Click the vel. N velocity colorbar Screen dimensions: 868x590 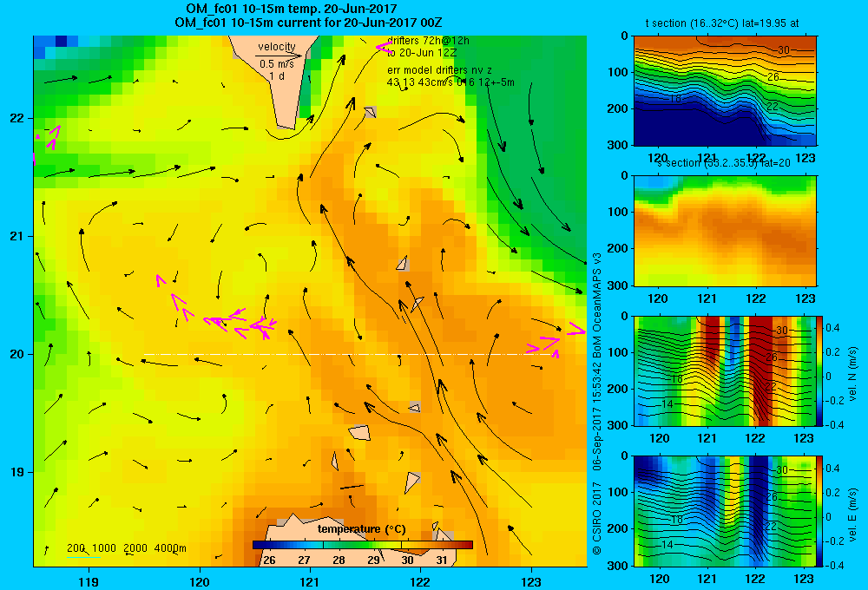point(820,370)
